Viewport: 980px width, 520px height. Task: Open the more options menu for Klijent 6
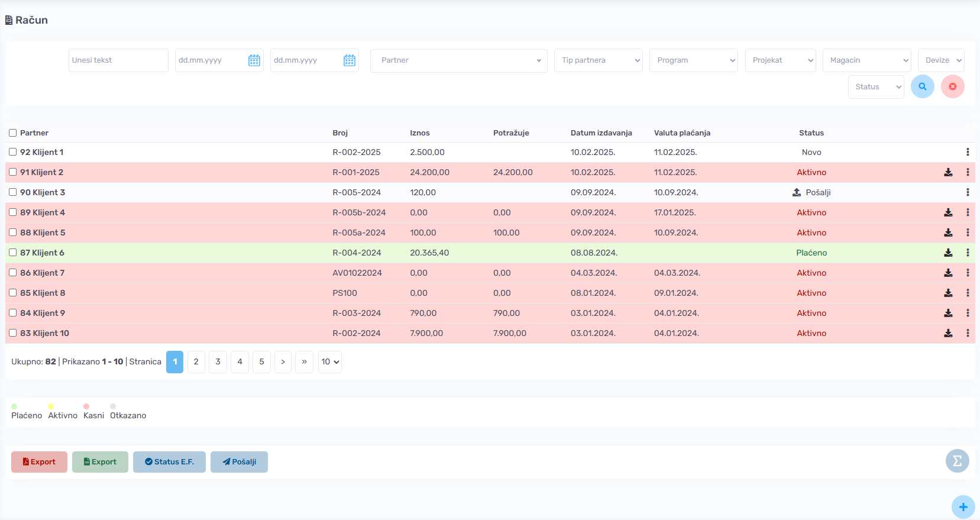968,253
